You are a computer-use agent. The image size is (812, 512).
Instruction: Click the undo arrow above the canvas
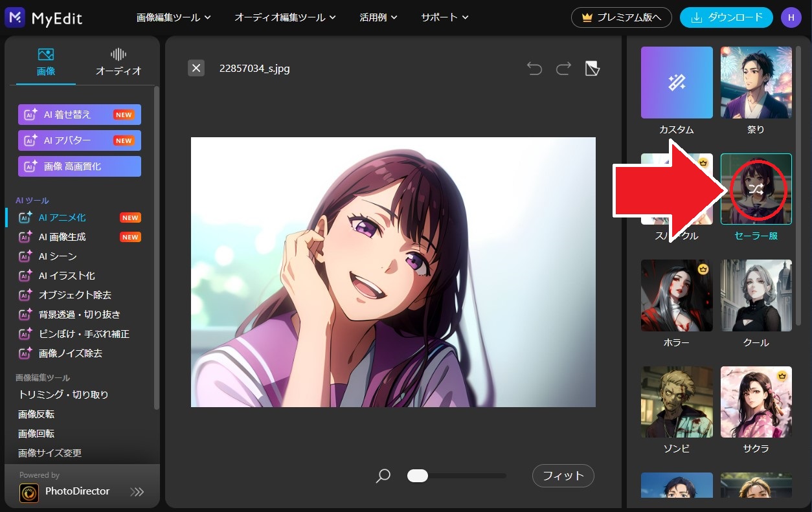pyautogui.click(x=534, y=68)
